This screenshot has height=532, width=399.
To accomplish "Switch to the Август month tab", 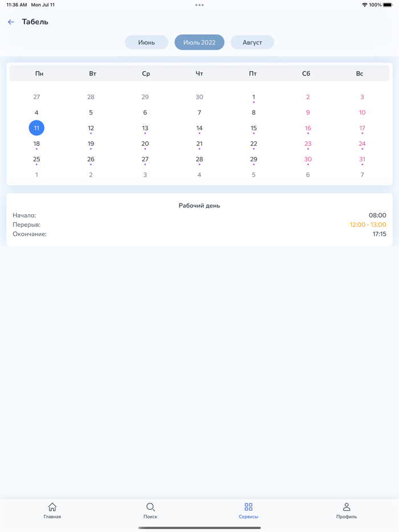I will coord(252,43).
